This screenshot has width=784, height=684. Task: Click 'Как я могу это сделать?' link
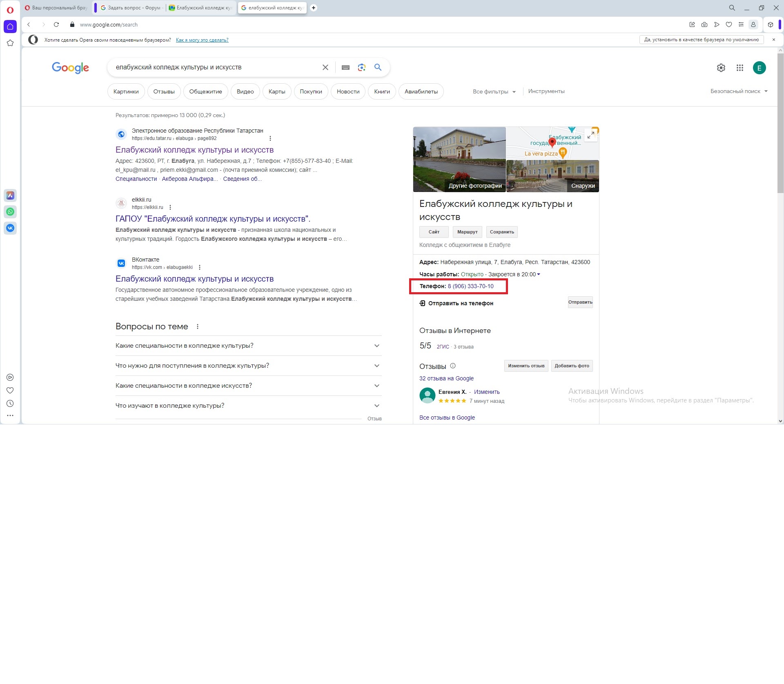pyautogui.click(x=202, y=40)
